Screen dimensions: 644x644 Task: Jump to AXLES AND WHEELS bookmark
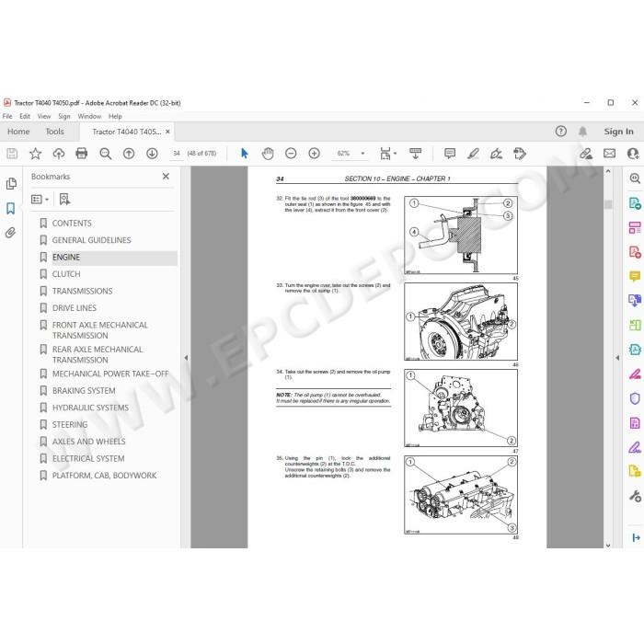coord(88,442)
